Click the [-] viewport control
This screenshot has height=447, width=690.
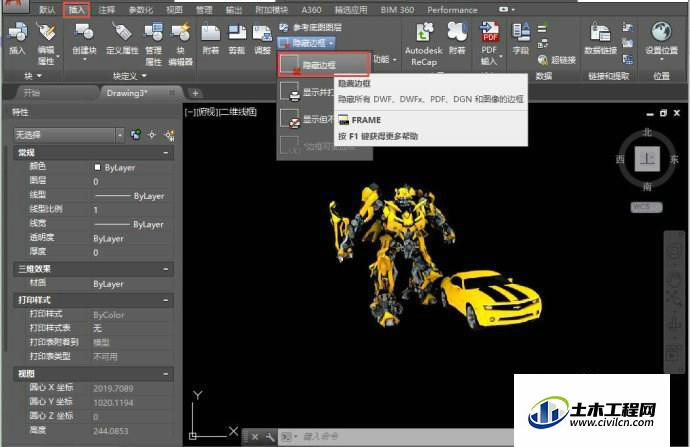pos(190,112)
